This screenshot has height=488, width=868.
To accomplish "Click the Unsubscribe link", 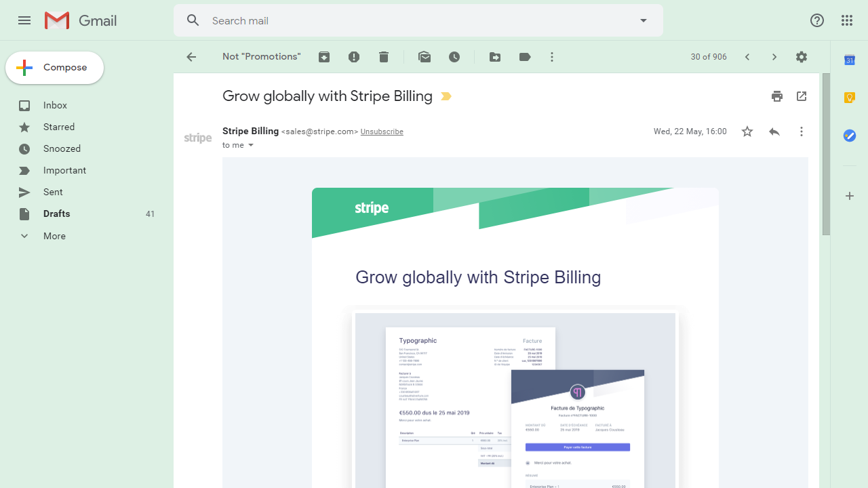I will pyautogui.click(x=382, y=131).
